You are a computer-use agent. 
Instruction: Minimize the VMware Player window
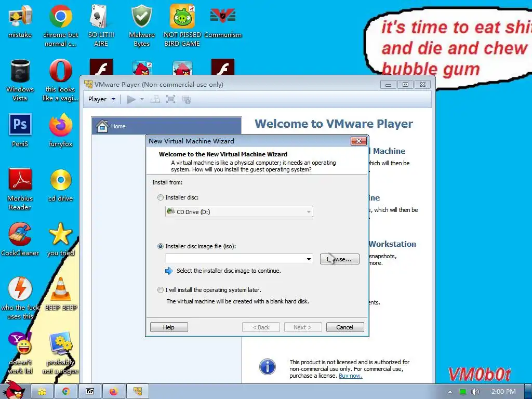click(389, 85)
